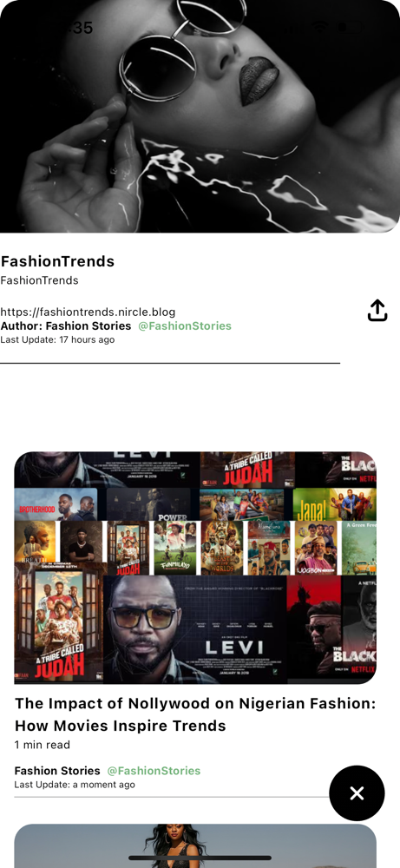
Task: Tap the FashionTrends subtitle below the blog title
Action: click(x=39, y=280)
